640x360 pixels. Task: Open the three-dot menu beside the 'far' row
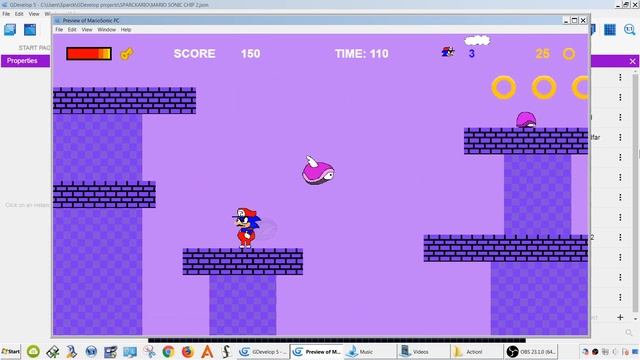pyautogui.click(x=620, y=137)
